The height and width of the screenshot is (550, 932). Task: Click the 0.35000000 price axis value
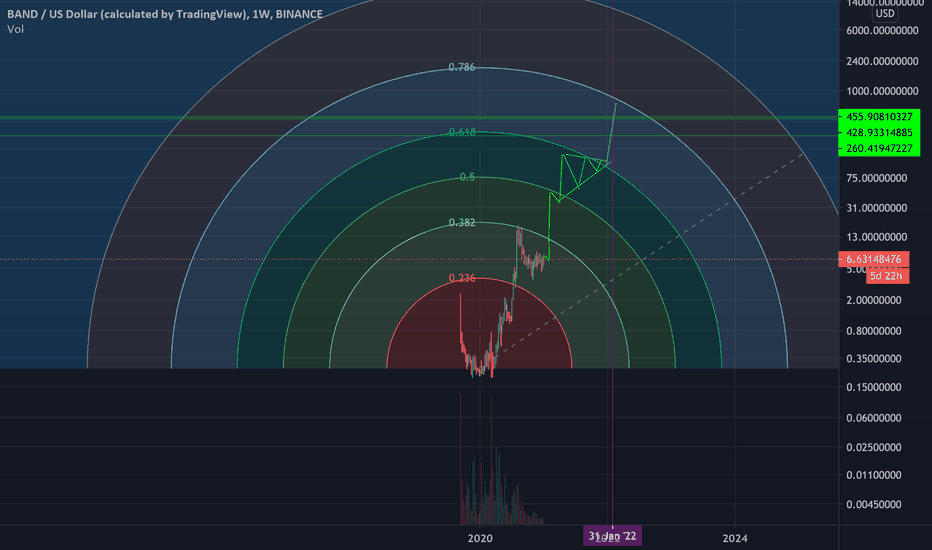(x=874, y=359)
